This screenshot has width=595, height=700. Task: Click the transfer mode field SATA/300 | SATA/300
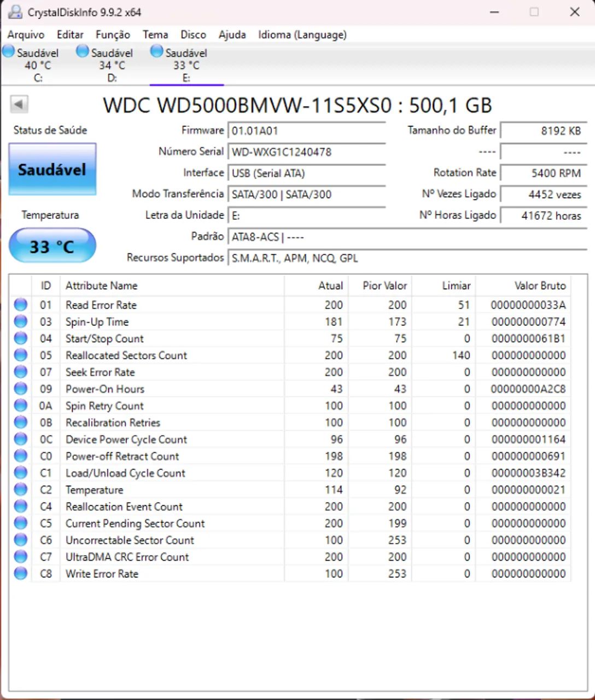pos(306,194)
